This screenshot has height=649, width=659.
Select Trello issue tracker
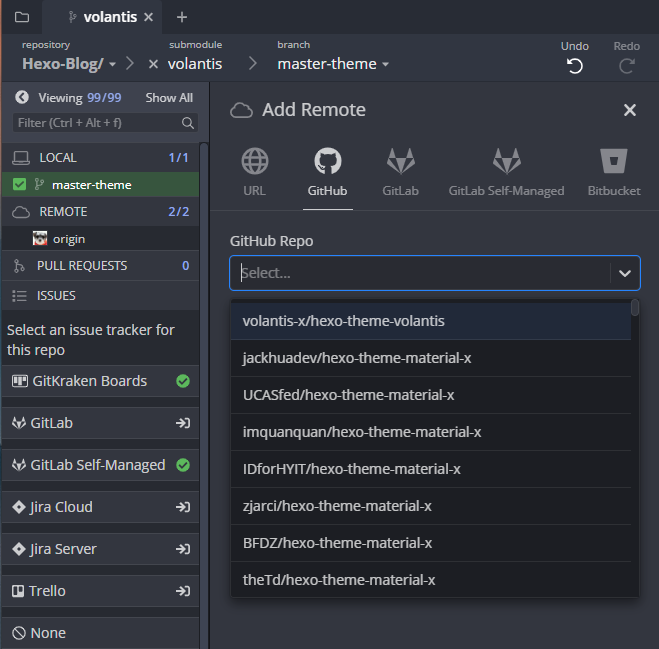(x=100, y=591)
